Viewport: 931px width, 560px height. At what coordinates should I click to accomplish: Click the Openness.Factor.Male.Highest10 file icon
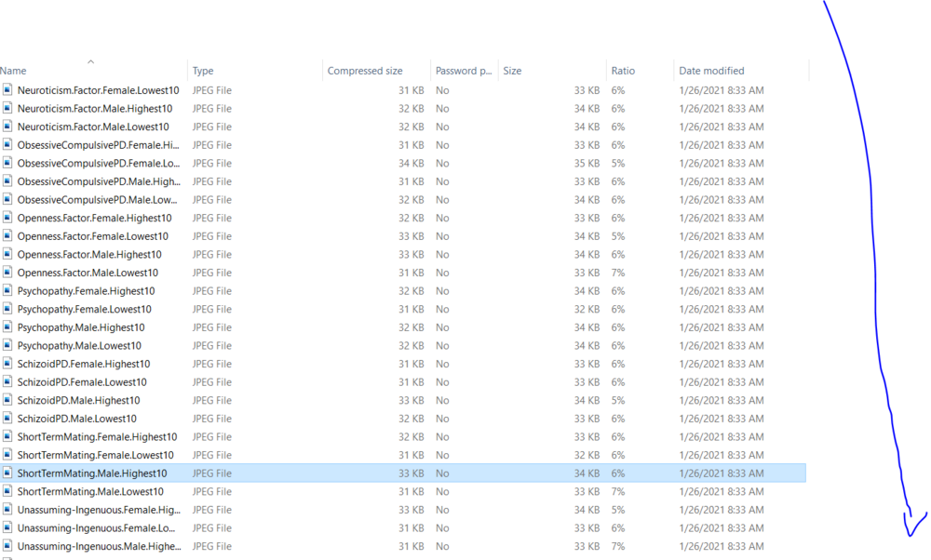click(x=7, y=255)
